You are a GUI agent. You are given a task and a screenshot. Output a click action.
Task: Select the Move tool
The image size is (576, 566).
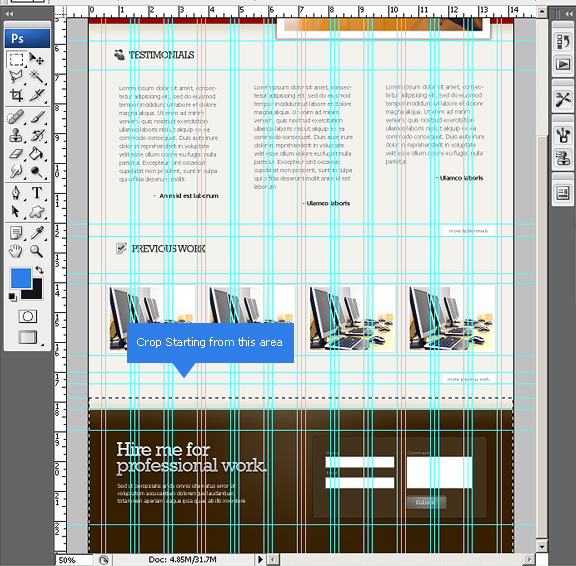coord(37,59)
